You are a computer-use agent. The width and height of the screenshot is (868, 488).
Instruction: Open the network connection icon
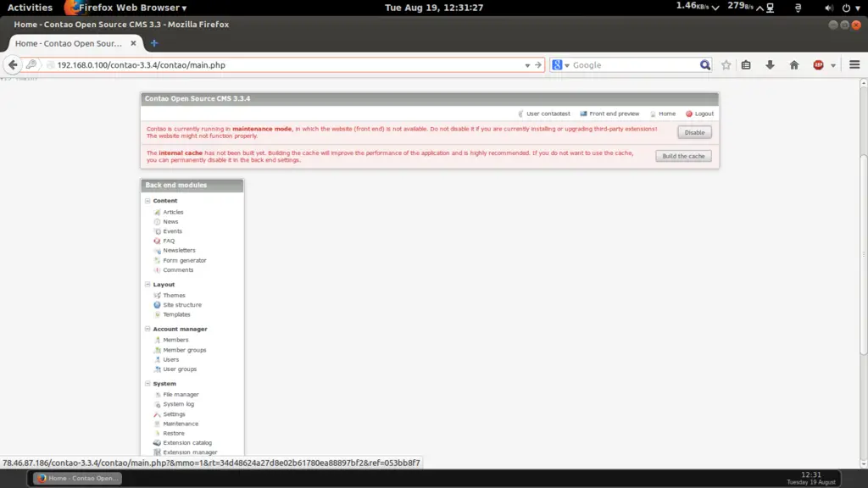(770, 8)
